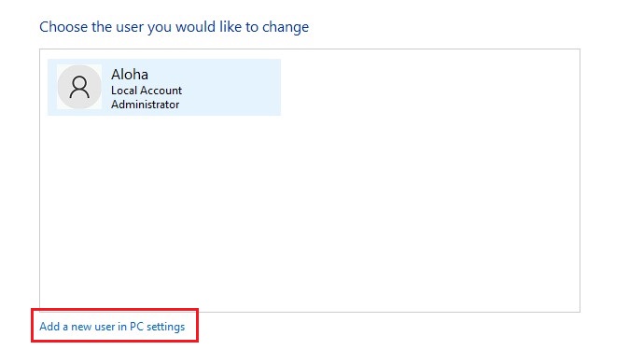Open the Add a new user link

(x=112, y=327)
